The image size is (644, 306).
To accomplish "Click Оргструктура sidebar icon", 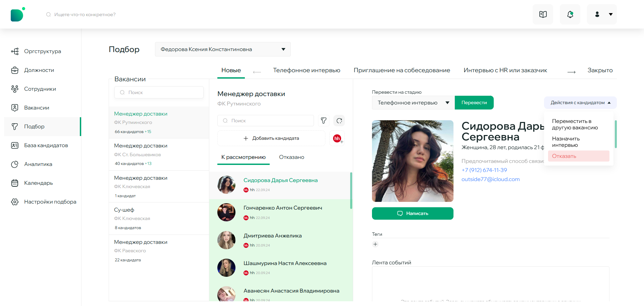I will 15,51.
